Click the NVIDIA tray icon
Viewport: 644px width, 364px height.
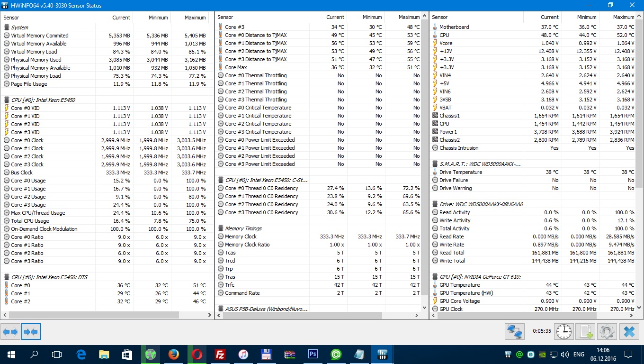pyautogui.click(x=542, y=354)
